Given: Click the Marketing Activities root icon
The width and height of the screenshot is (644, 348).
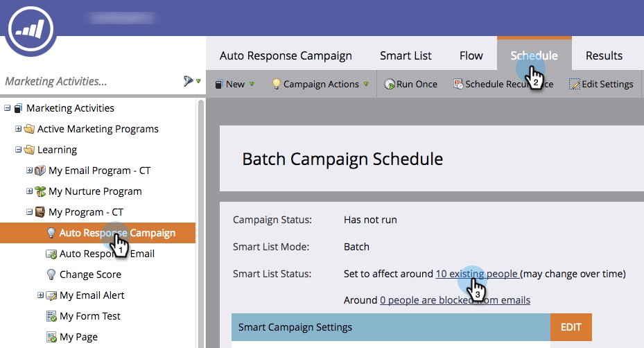Looking at the screenshot, I should [18, 108].
